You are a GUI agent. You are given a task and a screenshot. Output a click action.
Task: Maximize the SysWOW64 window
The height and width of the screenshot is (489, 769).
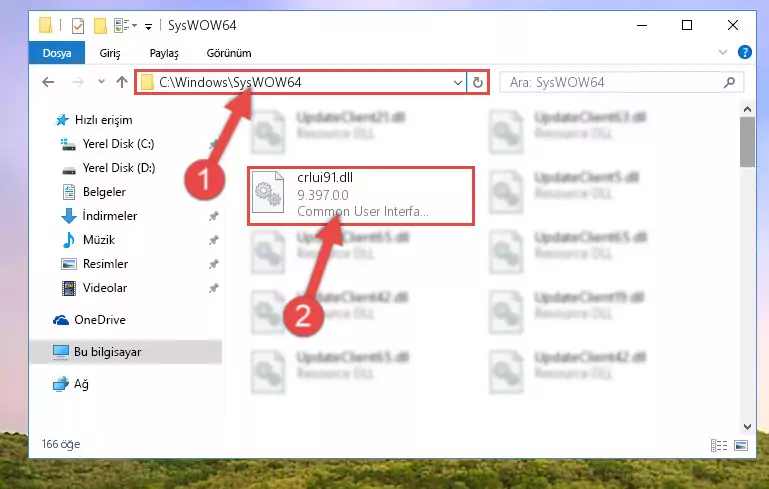tap(687, 25)
